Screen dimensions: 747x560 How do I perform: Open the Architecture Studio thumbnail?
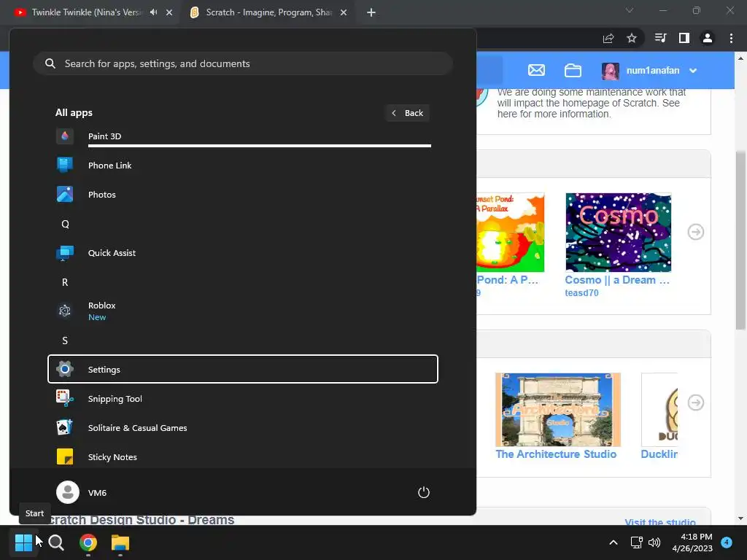click(x=558, y=410)
